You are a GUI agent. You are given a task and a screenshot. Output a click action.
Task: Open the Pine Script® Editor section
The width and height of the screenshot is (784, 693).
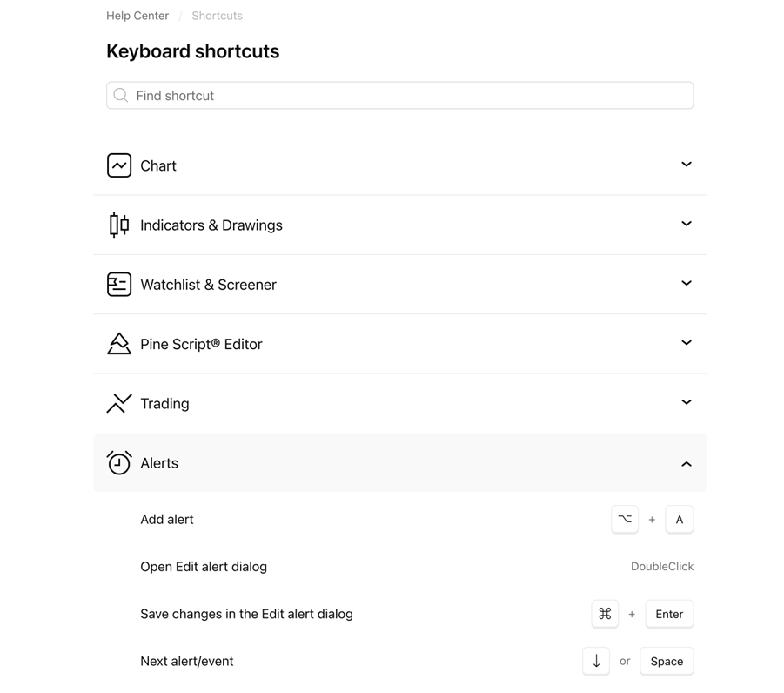[400, 344]
